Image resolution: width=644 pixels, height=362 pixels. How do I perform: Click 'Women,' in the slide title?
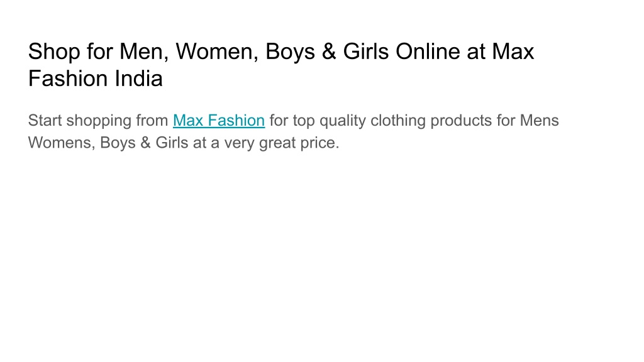point(217,52)
